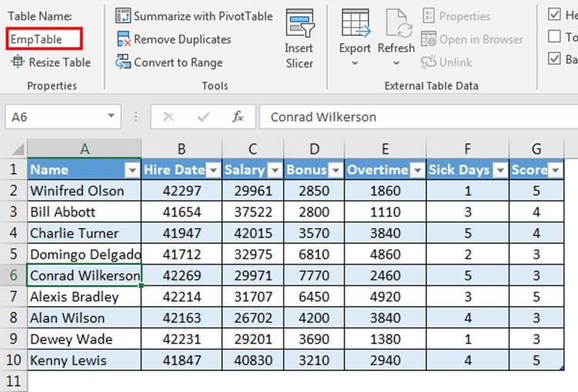
Task: Click salary cell 40830
Action: point(253,360)
